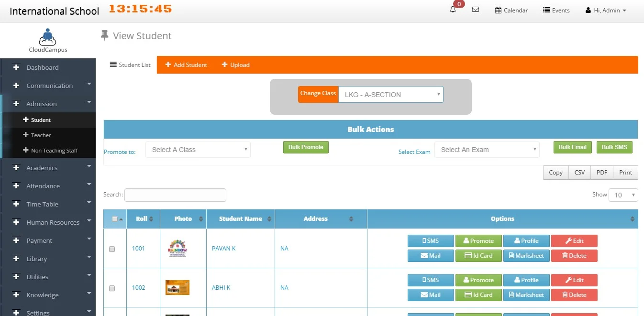Open the Change Class dropdown
The height and width of the screenshot is (316, 644).
[390, 94]
